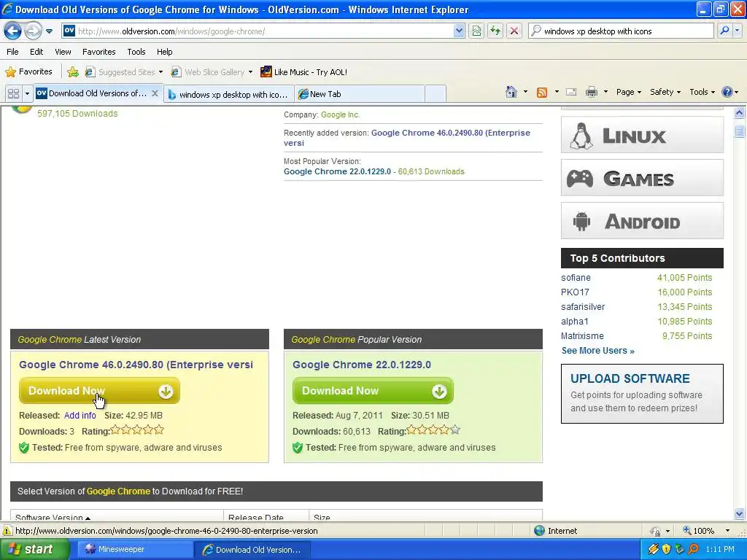This screenshot has width=747, height=560.
Task: Click the Windows Start button
Action: click(x=34, y=549)
